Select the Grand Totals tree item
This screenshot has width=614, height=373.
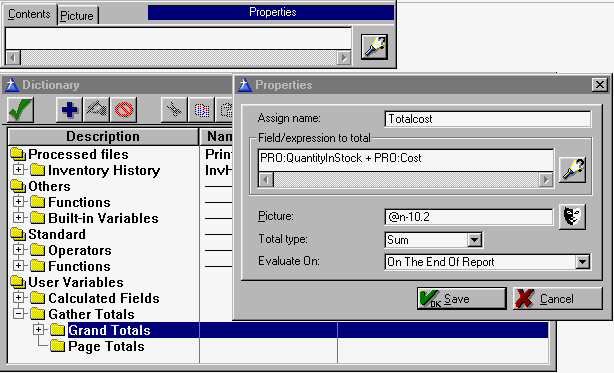pyautogui.click(x=109, y=330)
